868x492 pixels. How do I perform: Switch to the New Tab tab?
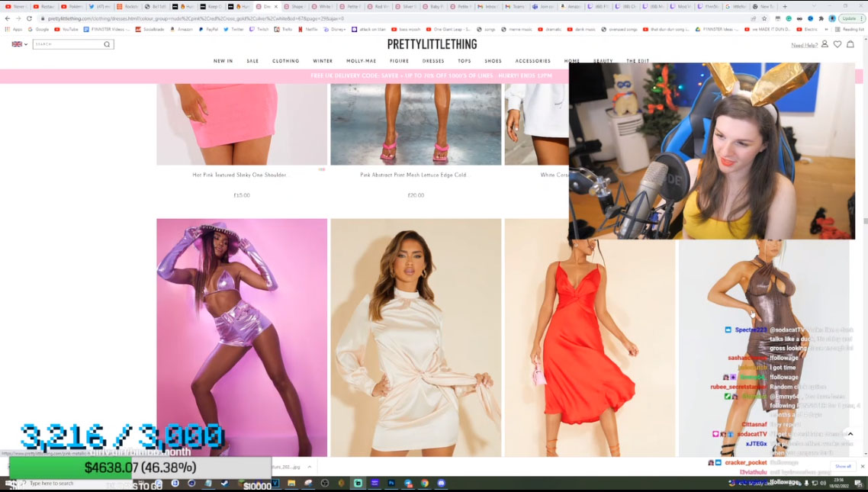point(764,7)
